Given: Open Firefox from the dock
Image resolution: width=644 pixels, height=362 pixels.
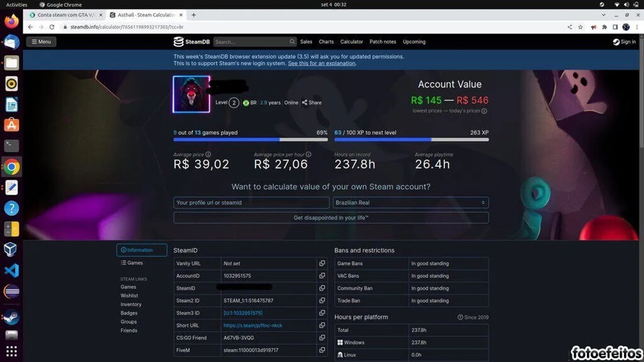Looking at the screenshot, I should [12, 21].
